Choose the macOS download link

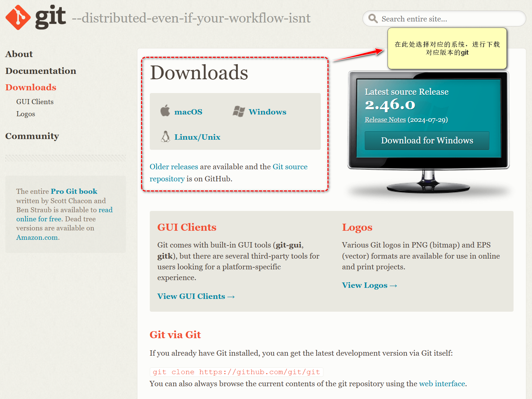coord(188,112)
